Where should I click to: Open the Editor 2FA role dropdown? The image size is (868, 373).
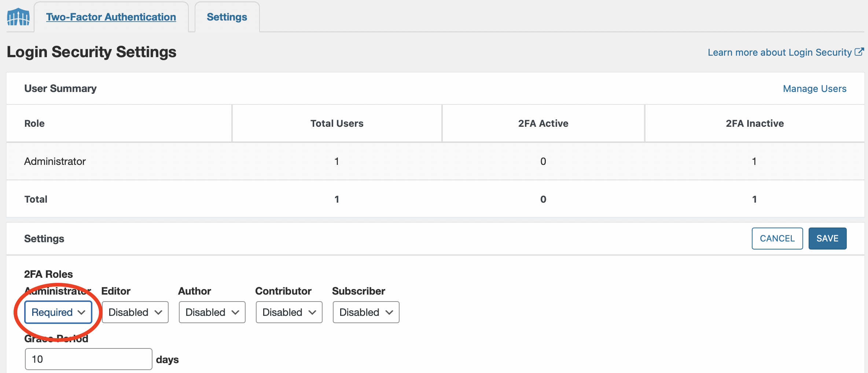point(135,312)
